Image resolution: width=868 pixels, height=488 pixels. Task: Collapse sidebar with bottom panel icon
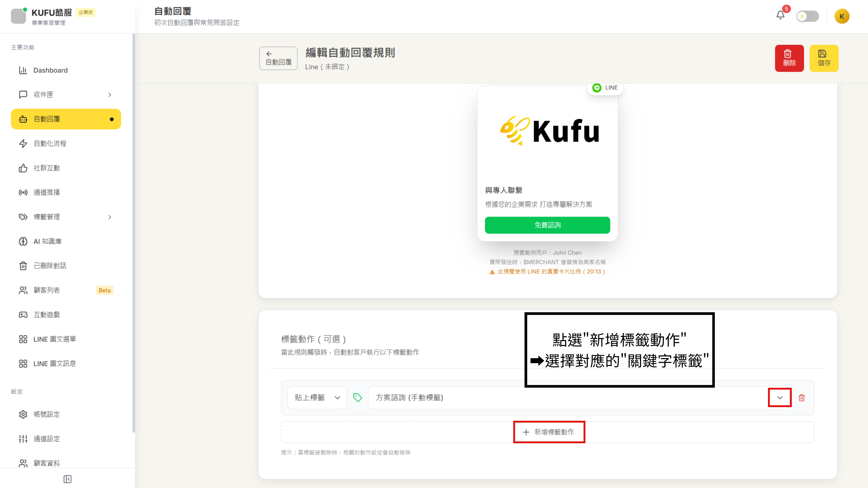click(x=67, y=479)
